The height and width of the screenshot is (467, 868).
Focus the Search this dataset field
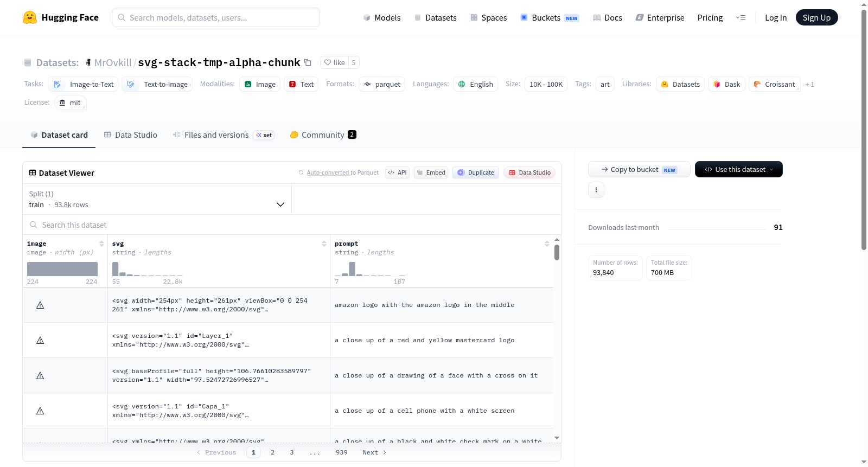[292, 225]
